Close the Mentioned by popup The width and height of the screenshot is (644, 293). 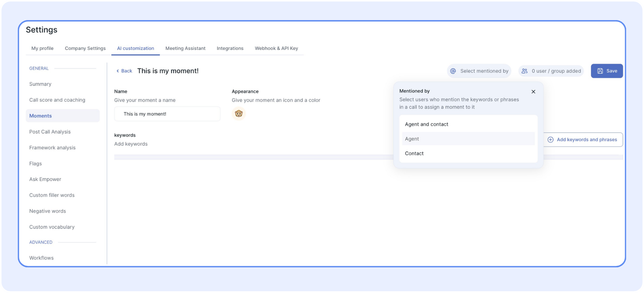(533, 92)
